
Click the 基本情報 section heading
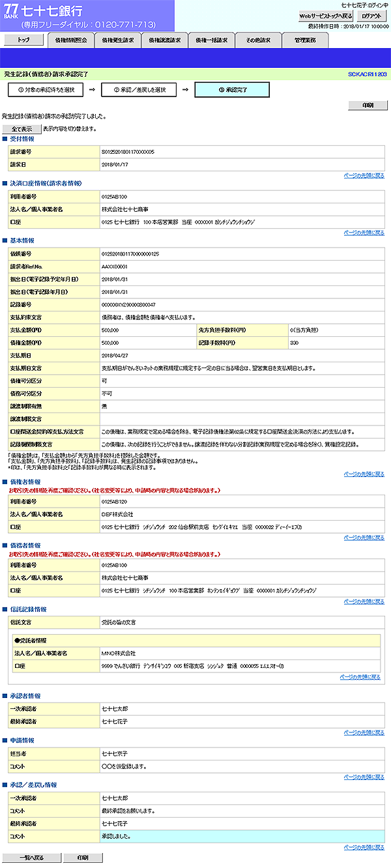point(22,240)
